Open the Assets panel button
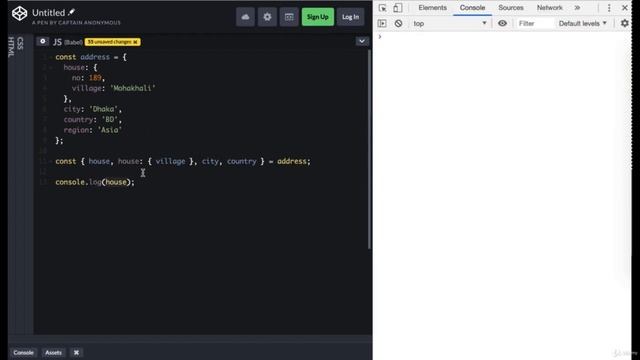The width and height of the screenshot is (640, 360). (53, 352)
